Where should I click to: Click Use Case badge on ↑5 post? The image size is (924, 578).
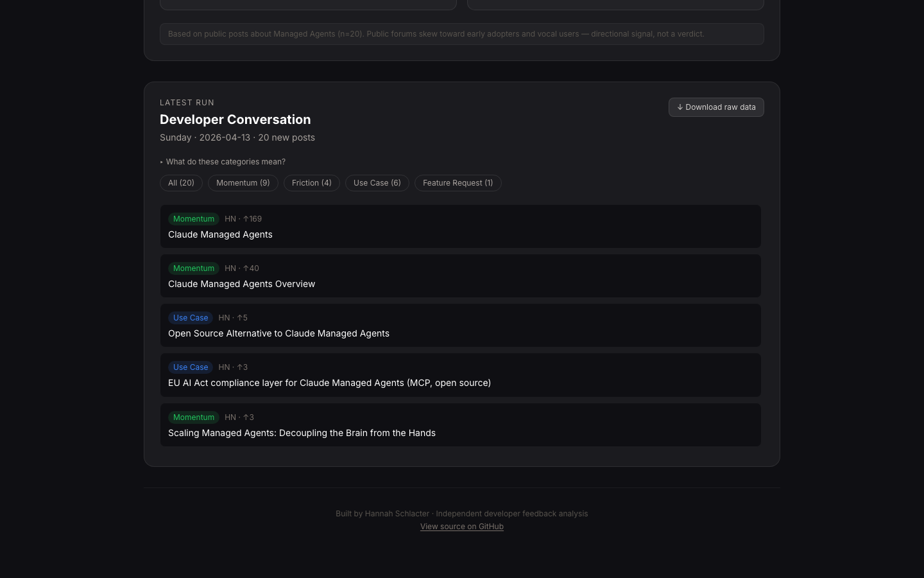point(191,318)
